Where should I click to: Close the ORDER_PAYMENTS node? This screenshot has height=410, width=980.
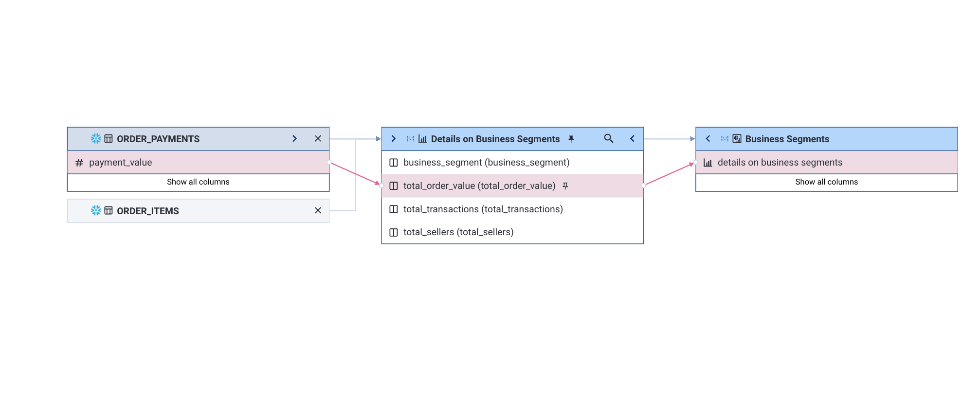coord(318,139)
